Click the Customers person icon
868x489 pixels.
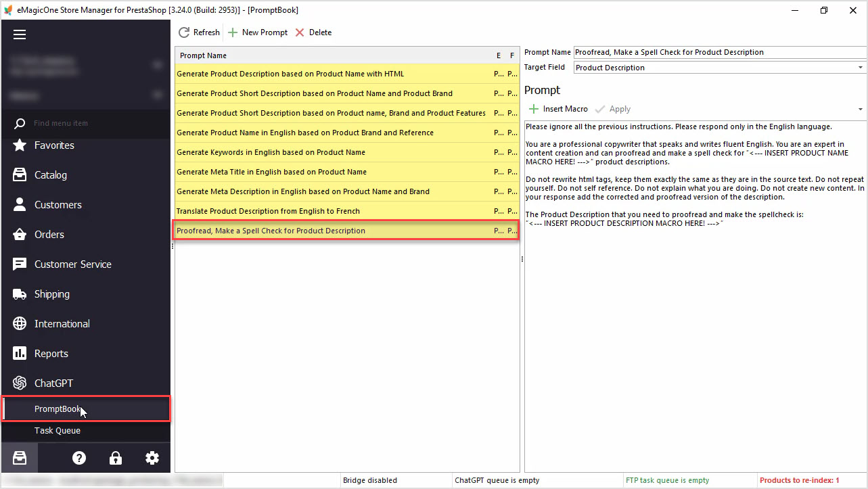[x=20, y=205]
